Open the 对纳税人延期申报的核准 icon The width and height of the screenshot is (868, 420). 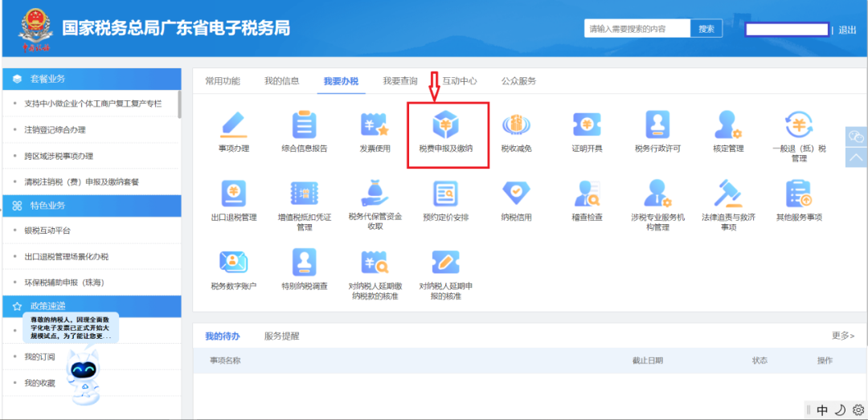(445, 262)
